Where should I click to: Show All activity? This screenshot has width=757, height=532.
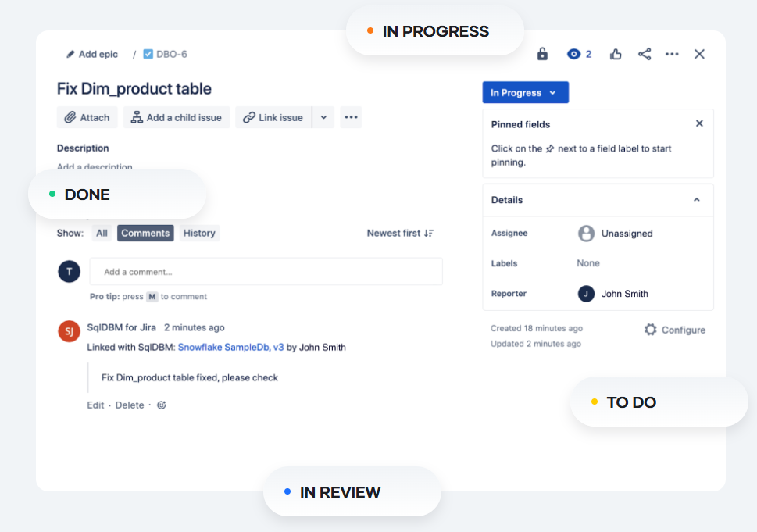(x=102, y=233)
